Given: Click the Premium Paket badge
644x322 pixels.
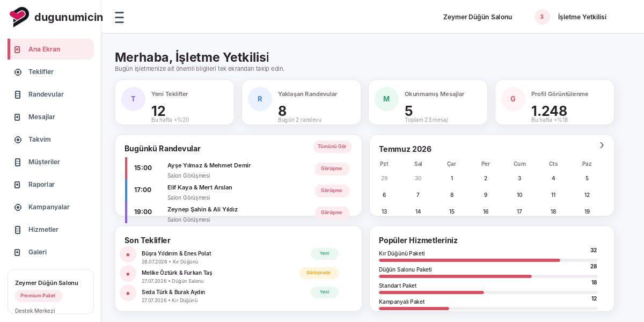Looking at the screenshot, I should click(x=38, y=296).
